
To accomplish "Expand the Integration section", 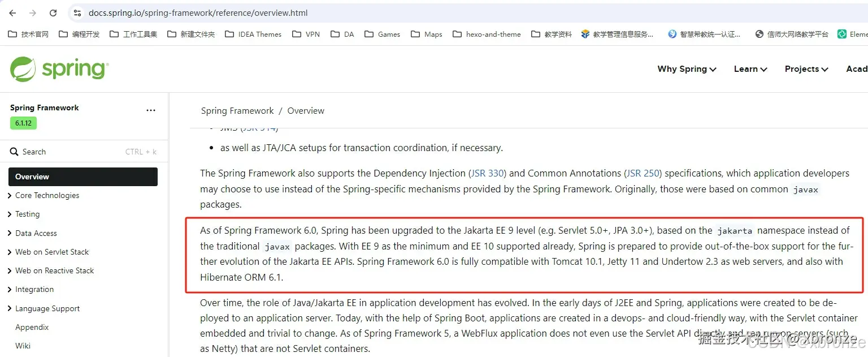I will 31,289.
